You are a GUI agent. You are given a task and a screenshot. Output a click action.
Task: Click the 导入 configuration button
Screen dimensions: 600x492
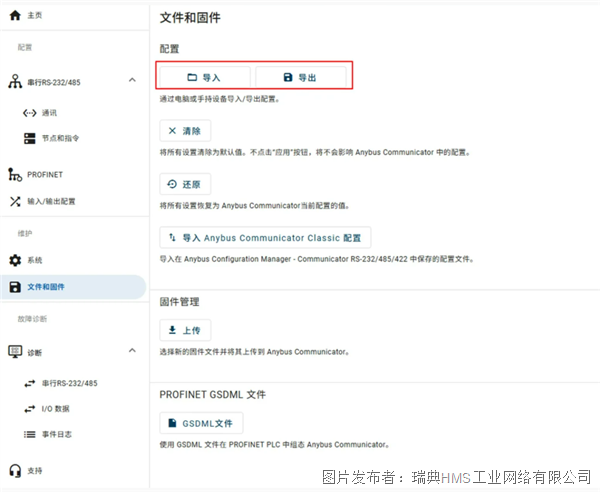(205, 78)
